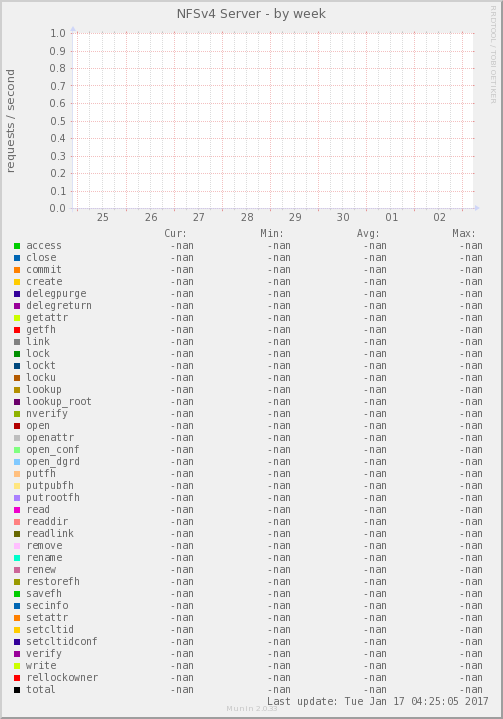Viewport: 503px width, 719px height.
Task: Click the readlink legend label
Action: [x=50, y=533]
